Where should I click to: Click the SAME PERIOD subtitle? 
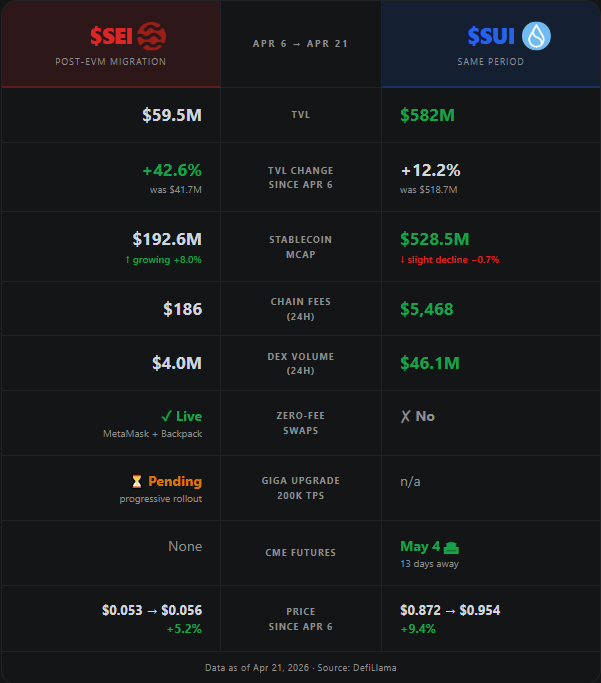pyautogui.click(x=491, y=62)
